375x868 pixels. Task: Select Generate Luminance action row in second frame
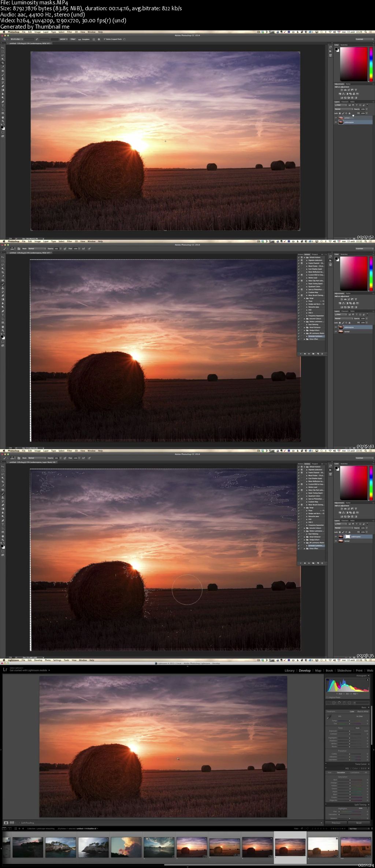point(316,336)
